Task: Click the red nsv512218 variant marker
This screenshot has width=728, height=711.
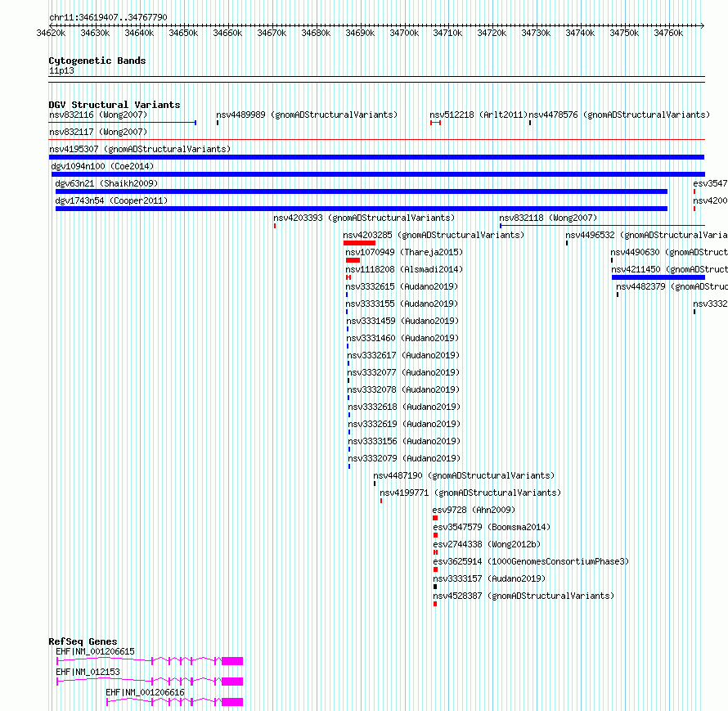Action: (x=435, y=123)
